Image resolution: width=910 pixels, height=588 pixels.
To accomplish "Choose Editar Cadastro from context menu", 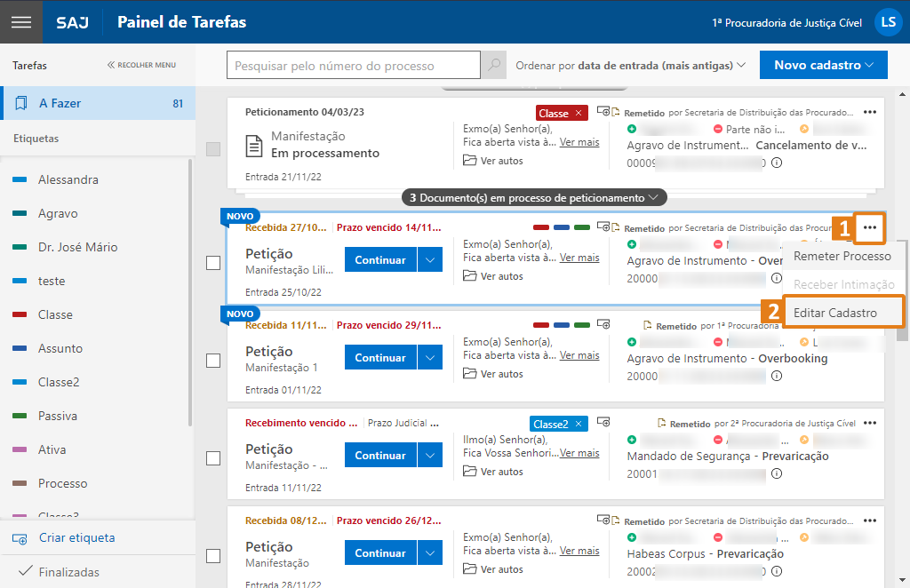I will click(834, 313).
